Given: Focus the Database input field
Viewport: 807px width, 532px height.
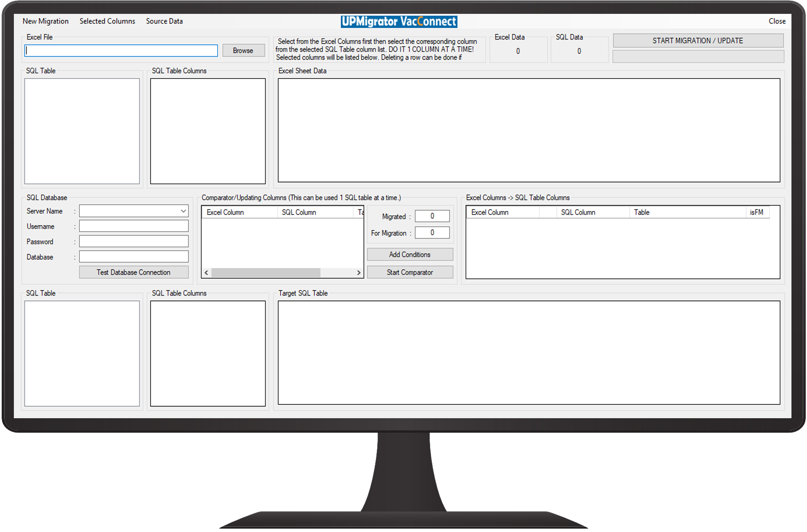Looking at the screenshot, I should 134,257.
